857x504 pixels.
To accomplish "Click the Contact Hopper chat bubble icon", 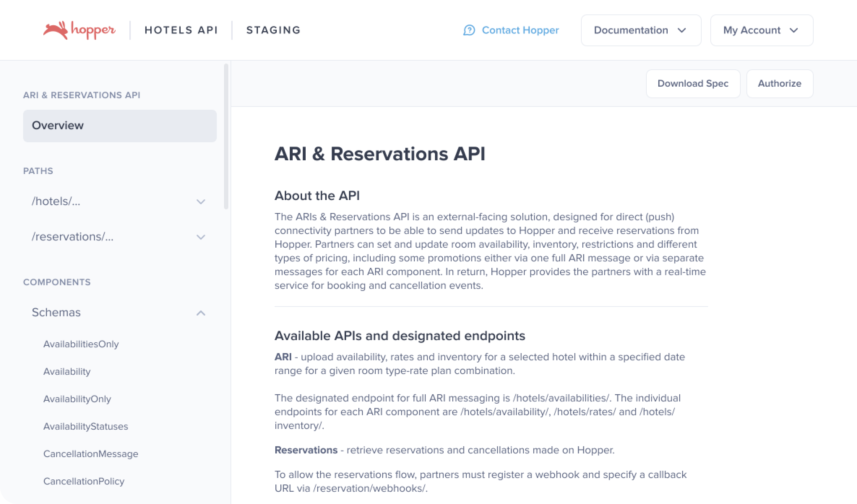I will pyautogui.click(x=469, y=30).
